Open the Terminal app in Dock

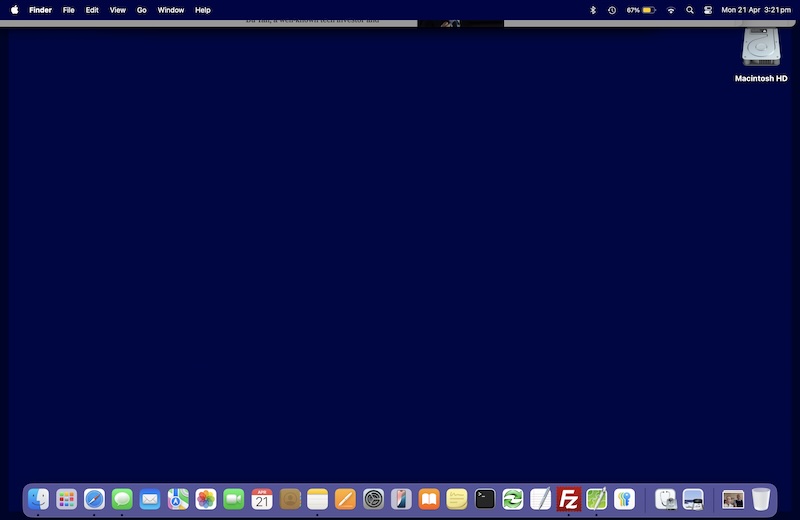[x=485, y=498]
